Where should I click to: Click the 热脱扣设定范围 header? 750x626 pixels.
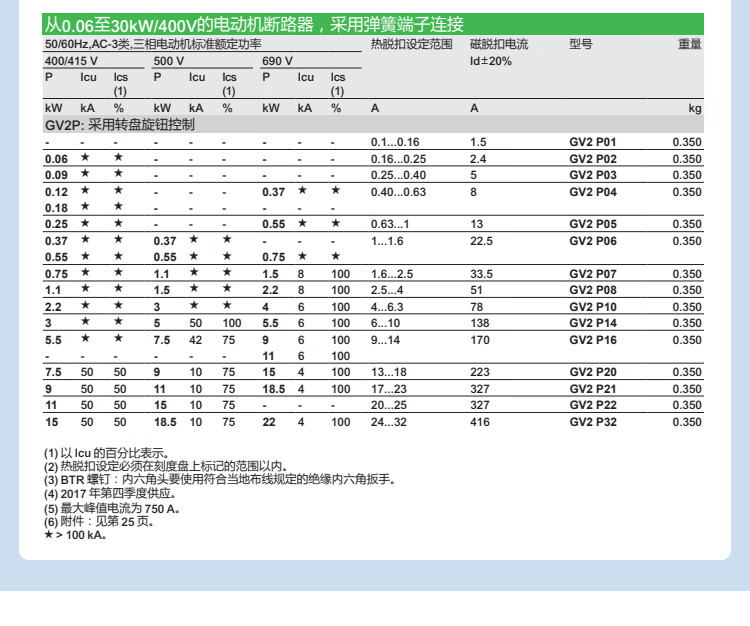coord(411,44)
